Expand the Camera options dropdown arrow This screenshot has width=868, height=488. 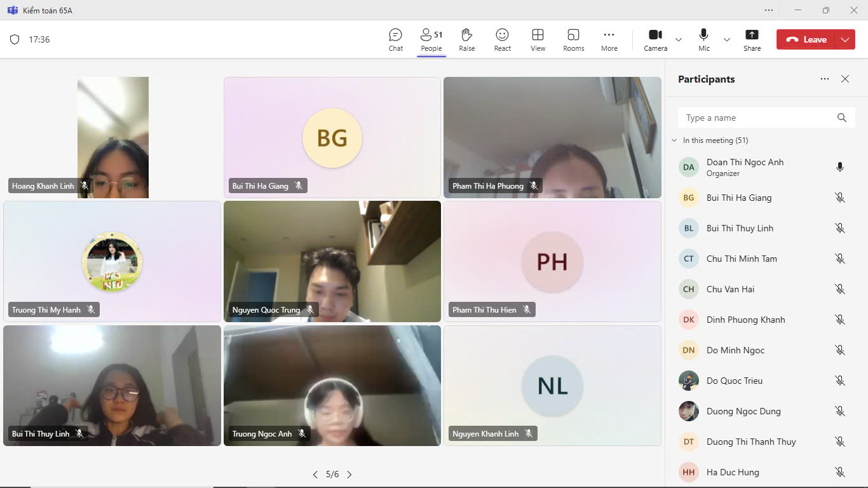pos(679,39)
